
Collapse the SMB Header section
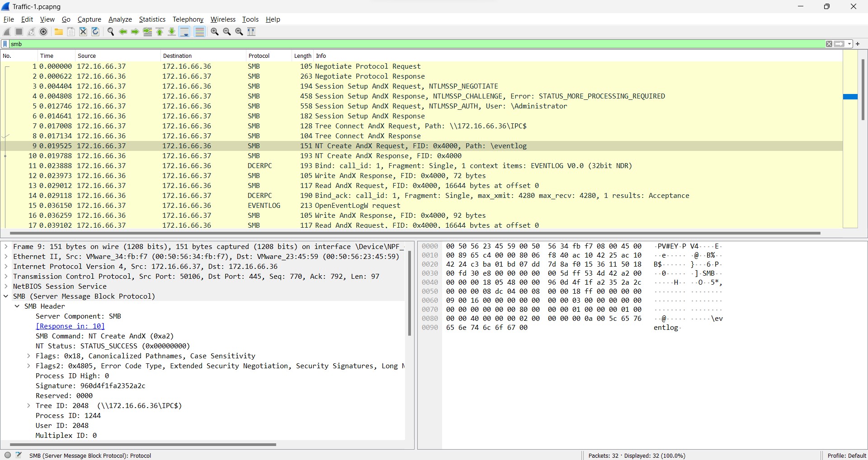(17, 306)
